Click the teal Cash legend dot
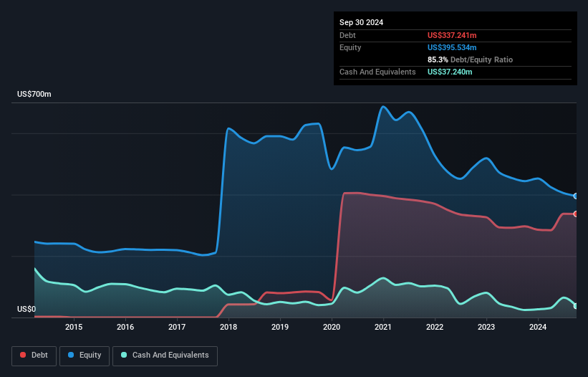 [124, 355]
